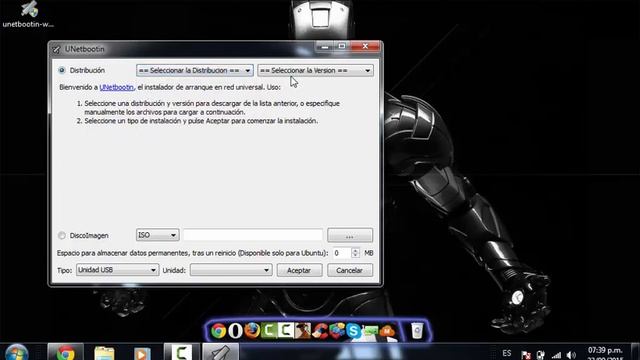Click the UNetbootin hyperlink
640x360 pixels.
(x=116, y=87)
